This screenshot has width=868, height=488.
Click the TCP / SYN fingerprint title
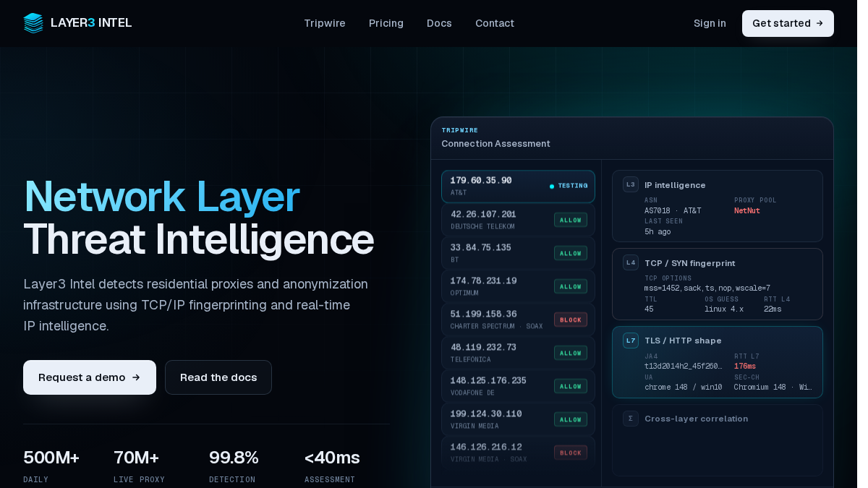[689, 263]
